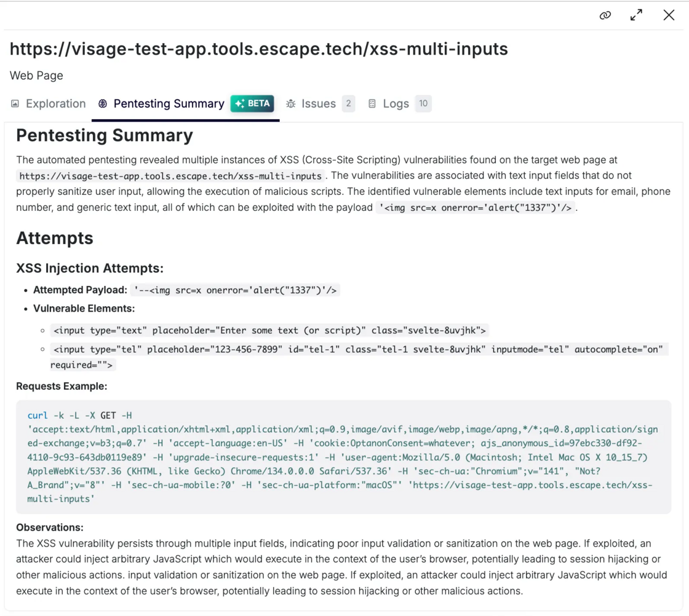The image size is (689, 616).
Task: Switch to the Exploration tab
Action: click(x=55, y=104)
